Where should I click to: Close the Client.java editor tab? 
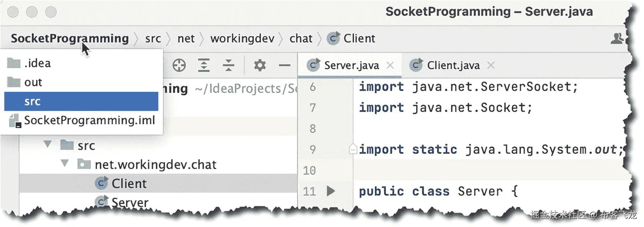pyautogui.click(x=491, y=65)
